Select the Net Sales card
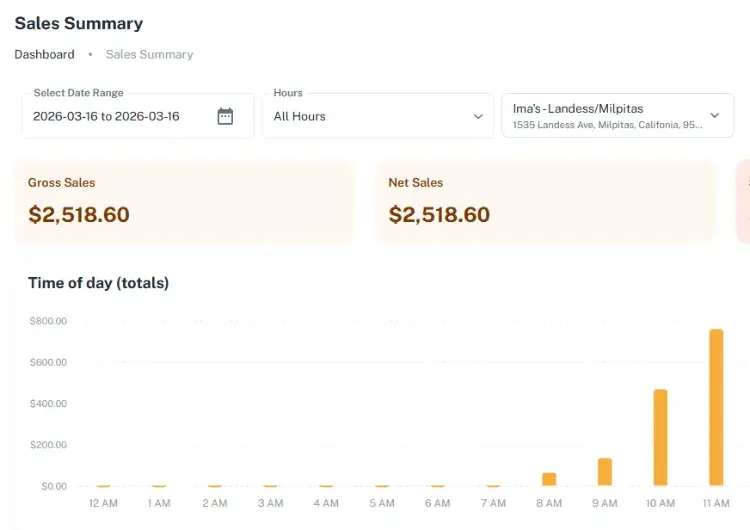750x530 pixels. click(546, 201)
